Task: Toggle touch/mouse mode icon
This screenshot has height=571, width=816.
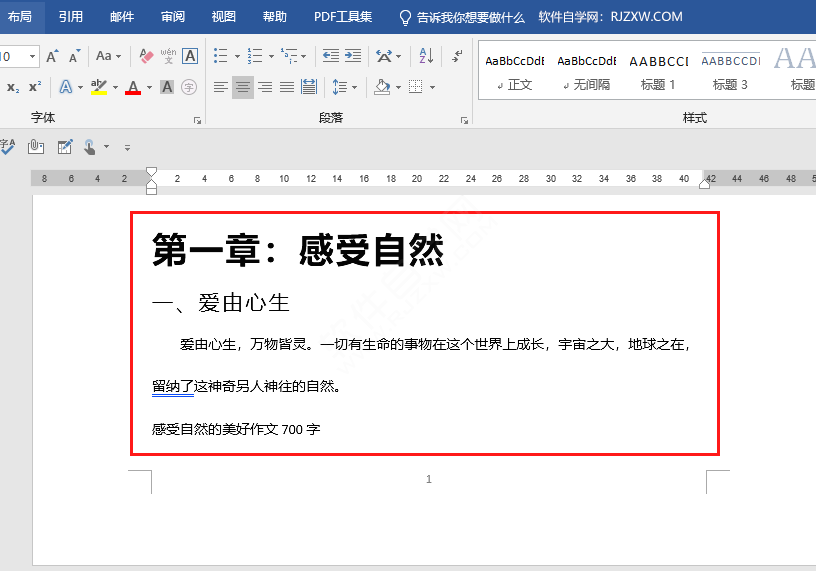Action: (90, 147)
